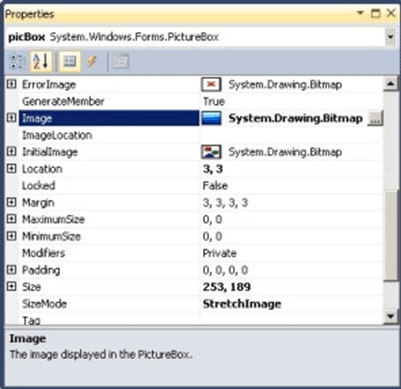The image size is (401, 389).
Task: Expand the Image property node
Action: [12, 118]
